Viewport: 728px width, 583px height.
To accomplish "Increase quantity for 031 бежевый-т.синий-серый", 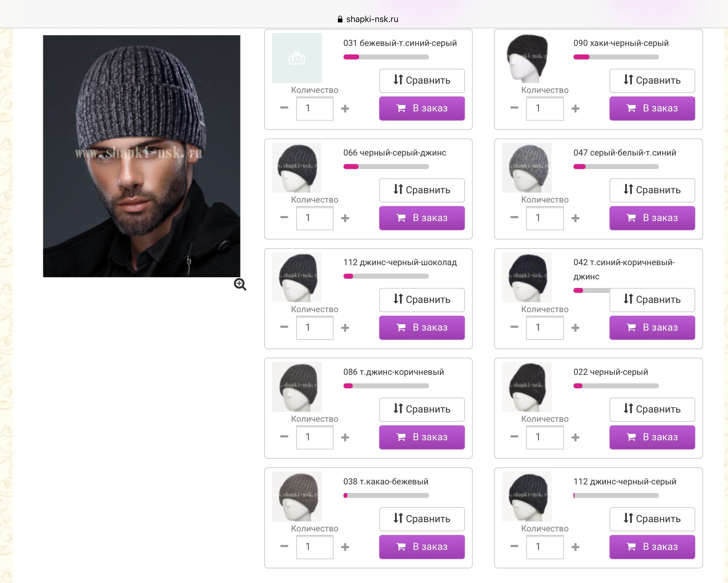I will pyautogui.click(x=345, y=108).
